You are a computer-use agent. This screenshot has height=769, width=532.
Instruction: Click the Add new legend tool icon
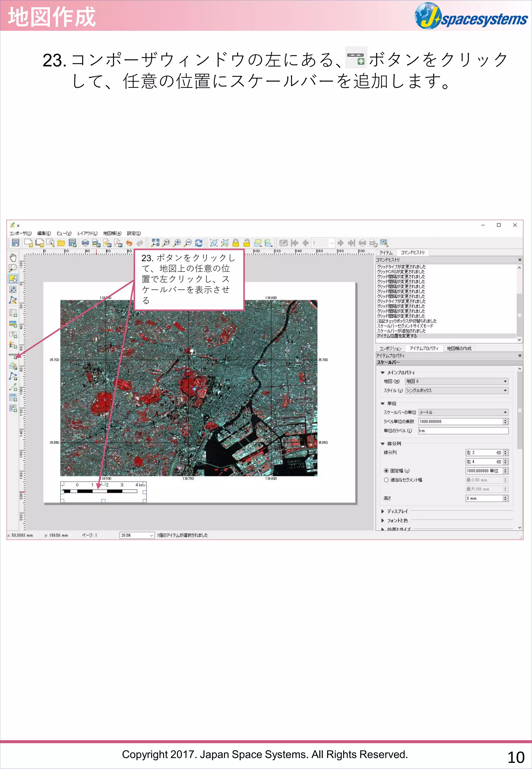click(x=13, y=345)
